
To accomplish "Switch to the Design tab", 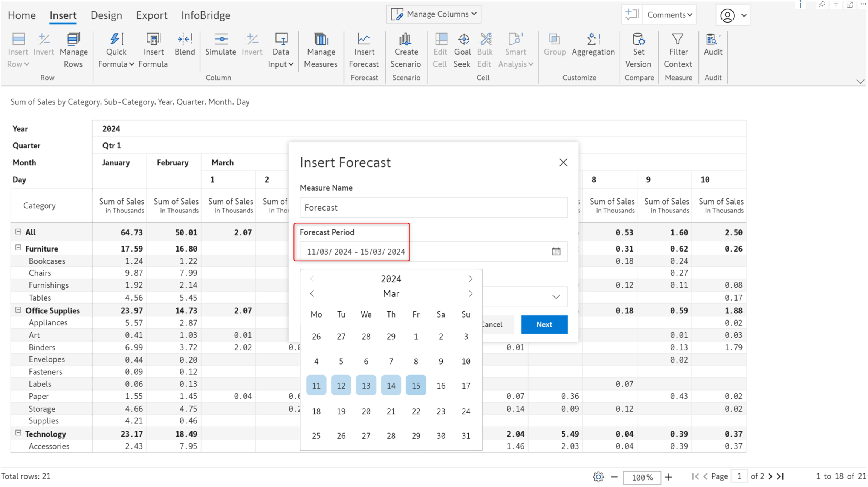I will (106, 15).
